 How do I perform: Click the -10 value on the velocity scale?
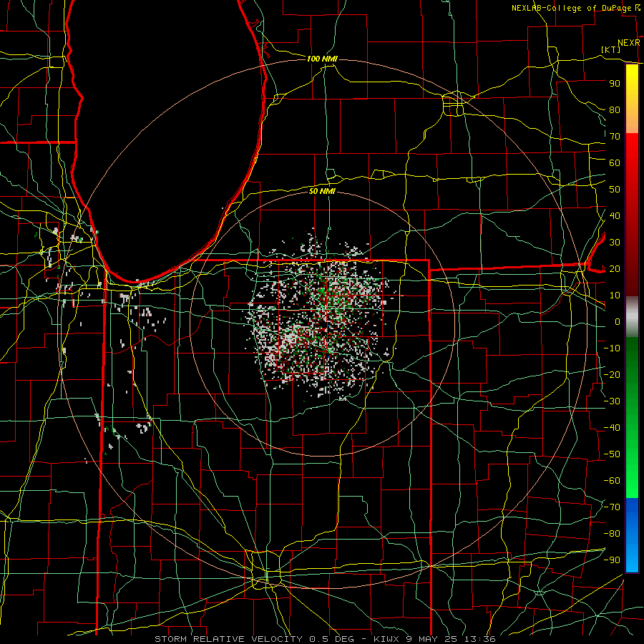[612, 348]
